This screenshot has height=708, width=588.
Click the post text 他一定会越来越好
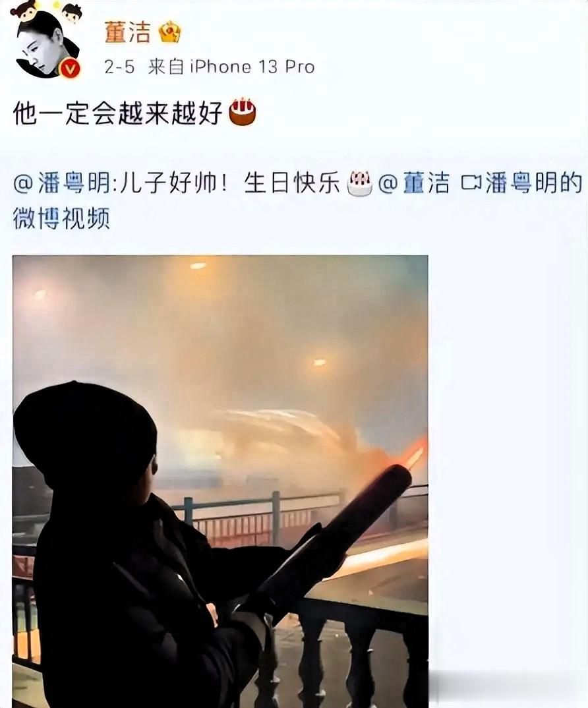click(x=118, y=113)
